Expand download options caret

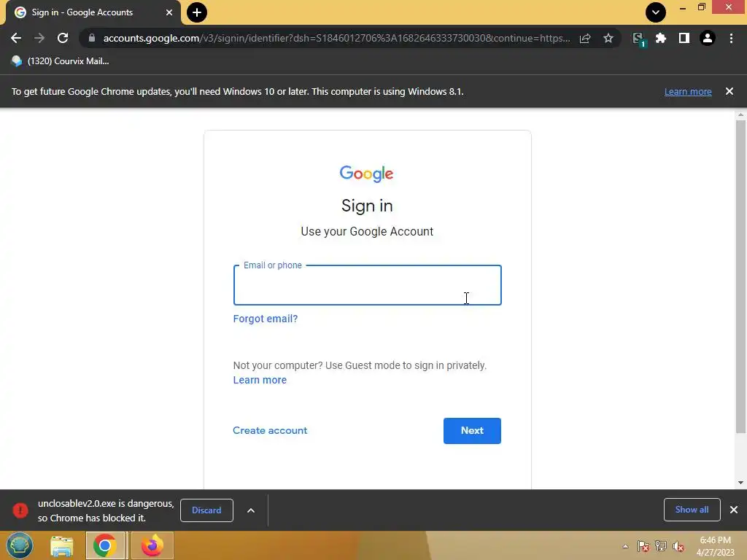coord(251,510)
